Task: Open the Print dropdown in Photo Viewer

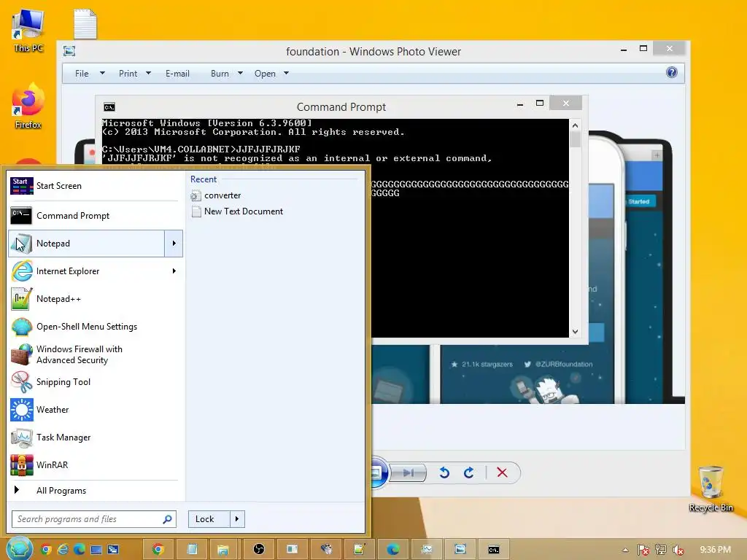Action: [x=134, y=74]
